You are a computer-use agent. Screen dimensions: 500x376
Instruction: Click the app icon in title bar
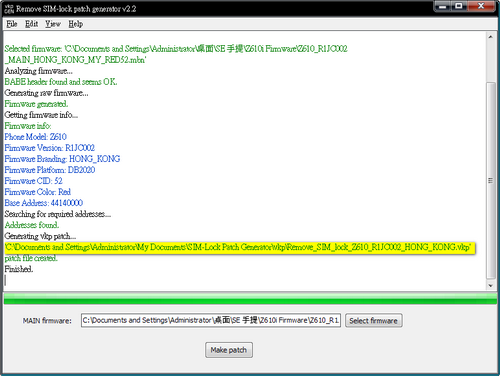pos(9,9)
